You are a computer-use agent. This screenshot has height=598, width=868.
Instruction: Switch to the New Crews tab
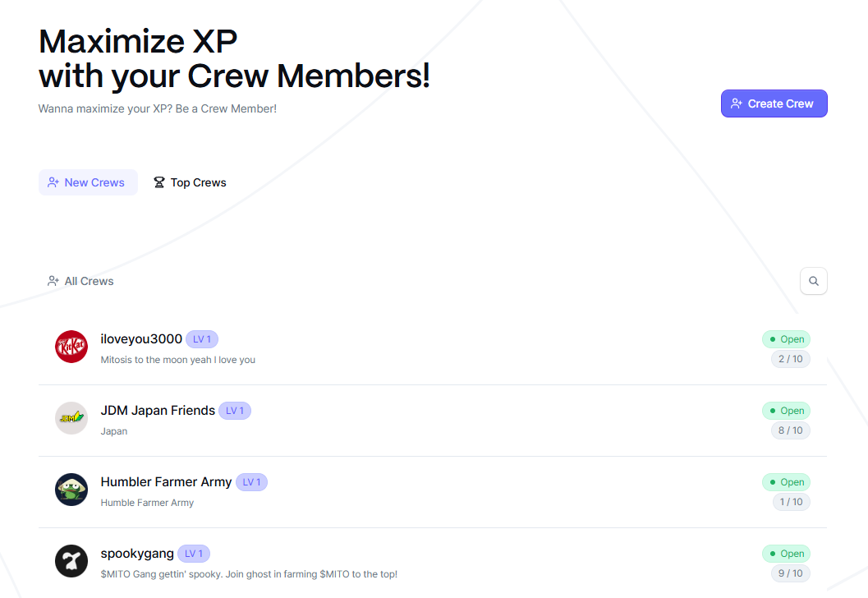click(x=88, y=182)
